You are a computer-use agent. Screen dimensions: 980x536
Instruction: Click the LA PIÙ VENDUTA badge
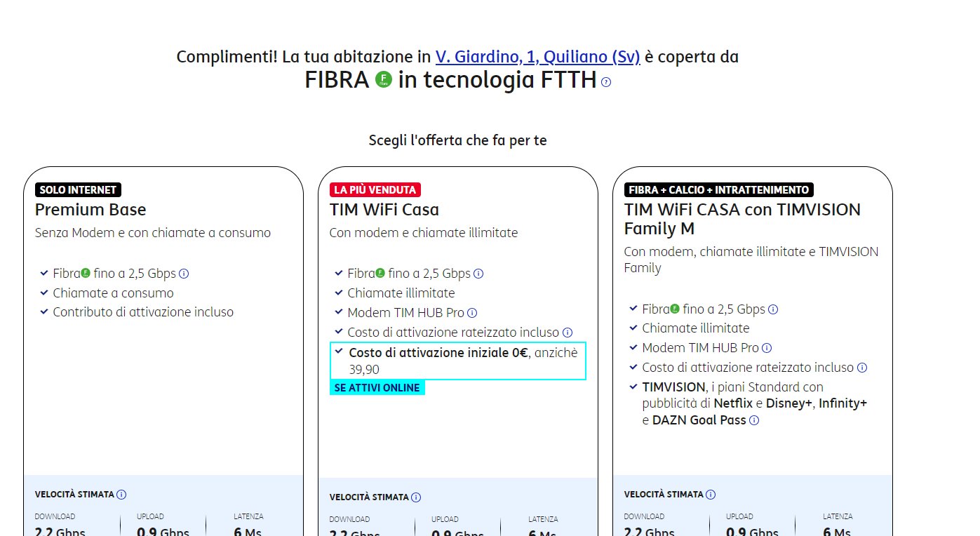pyautogui.click(x=375, y=189)
